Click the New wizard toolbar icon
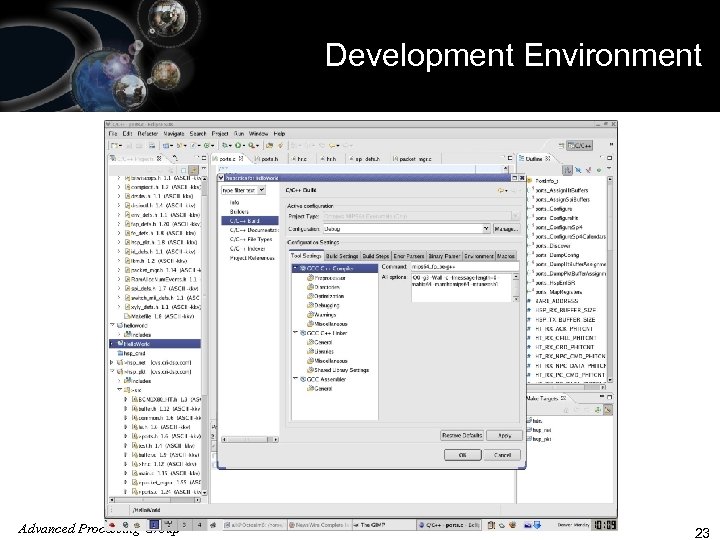The width and height of the screenshot is (720, 540). pos(115,146)
